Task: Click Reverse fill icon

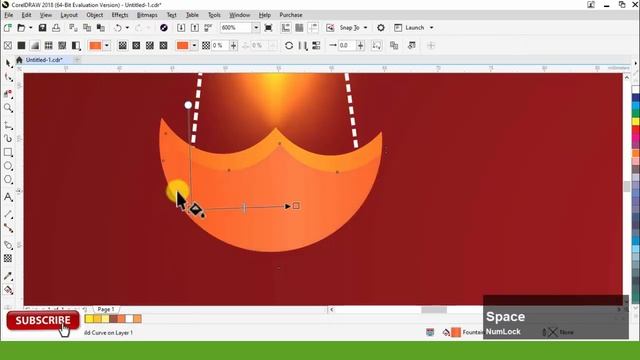Action: (x=289, y=45)
